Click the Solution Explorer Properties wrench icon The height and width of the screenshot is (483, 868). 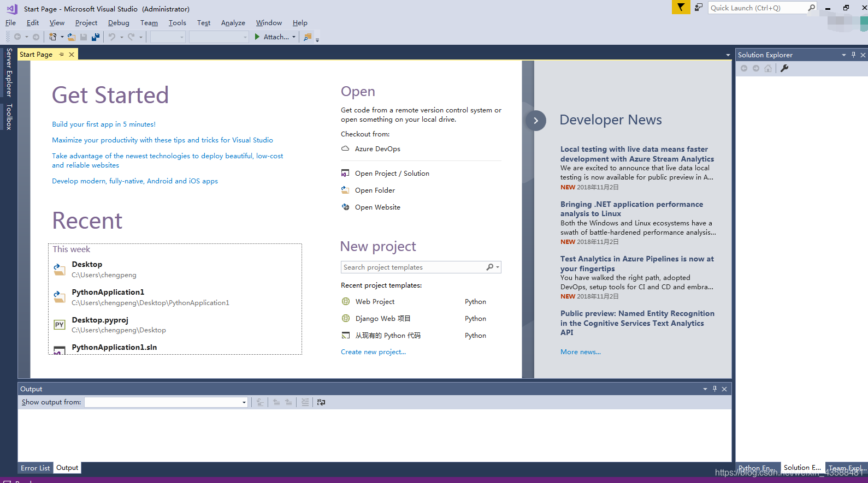[784, 68]
